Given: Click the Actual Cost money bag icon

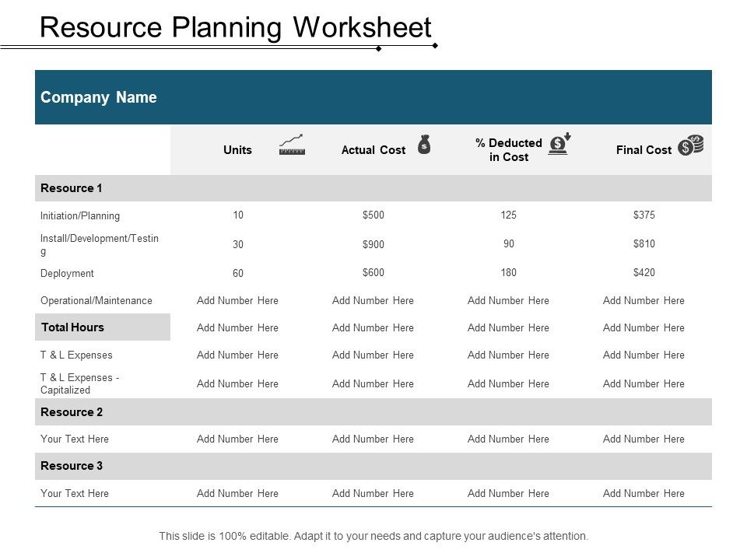Looking at the screenshot, I should [424, 145].
